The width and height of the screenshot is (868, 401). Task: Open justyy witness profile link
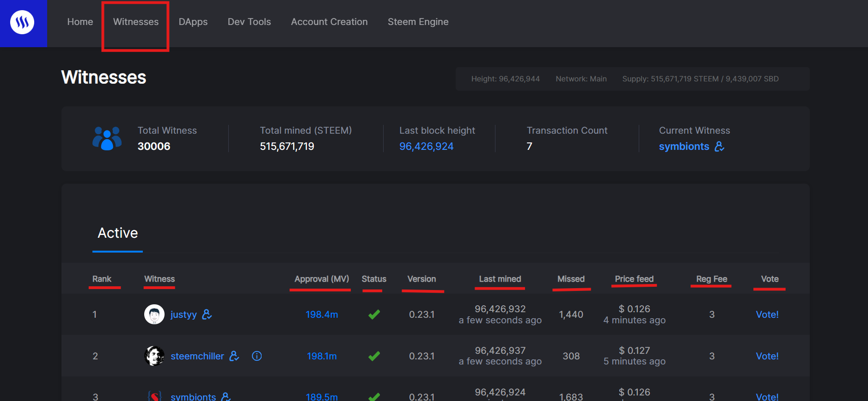183,315
